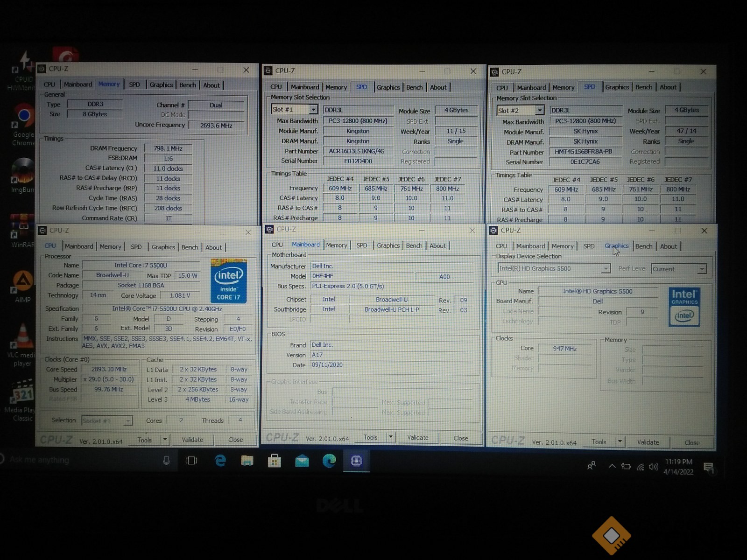Click the Close button in the Mainboard window

[461, 438]
